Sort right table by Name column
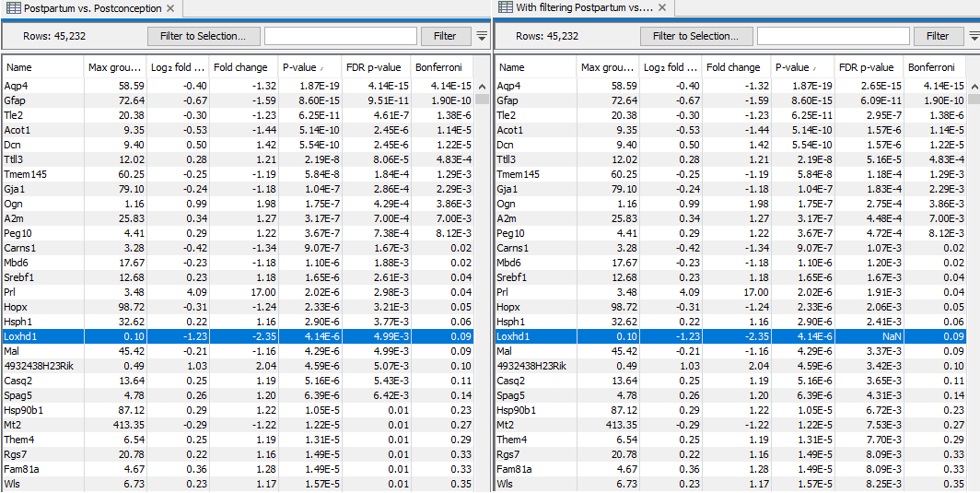 [x=536, y=67]
